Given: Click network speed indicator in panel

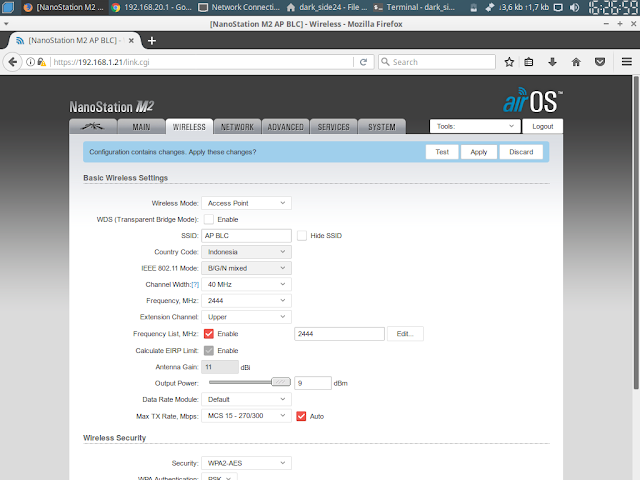Looking at the screenshot, I should point(523,7).
